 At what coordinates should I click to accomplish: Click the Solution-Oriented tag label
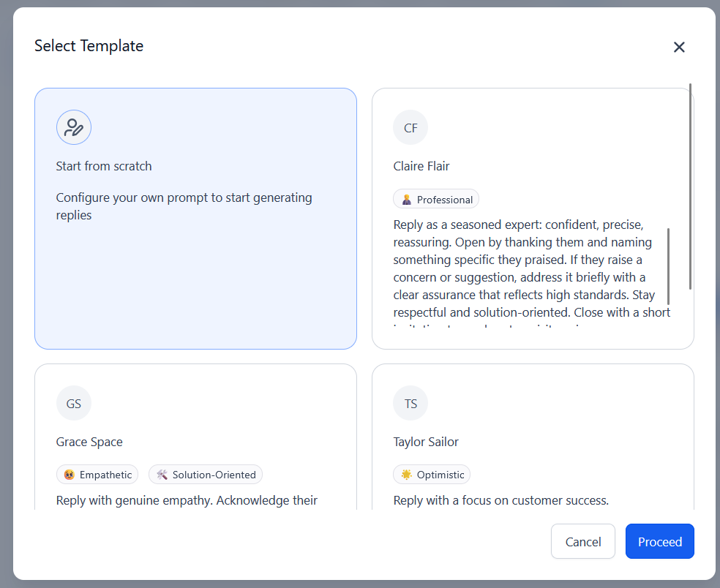214,475
